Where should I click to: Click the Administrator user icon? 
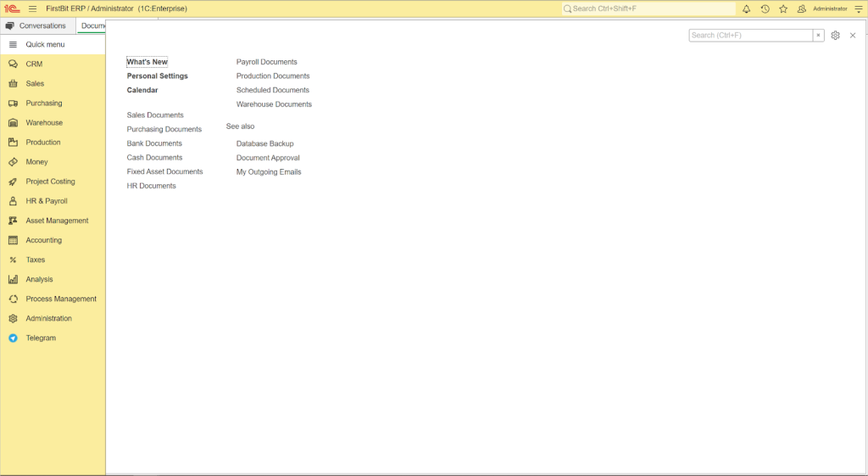click(801, 8)
